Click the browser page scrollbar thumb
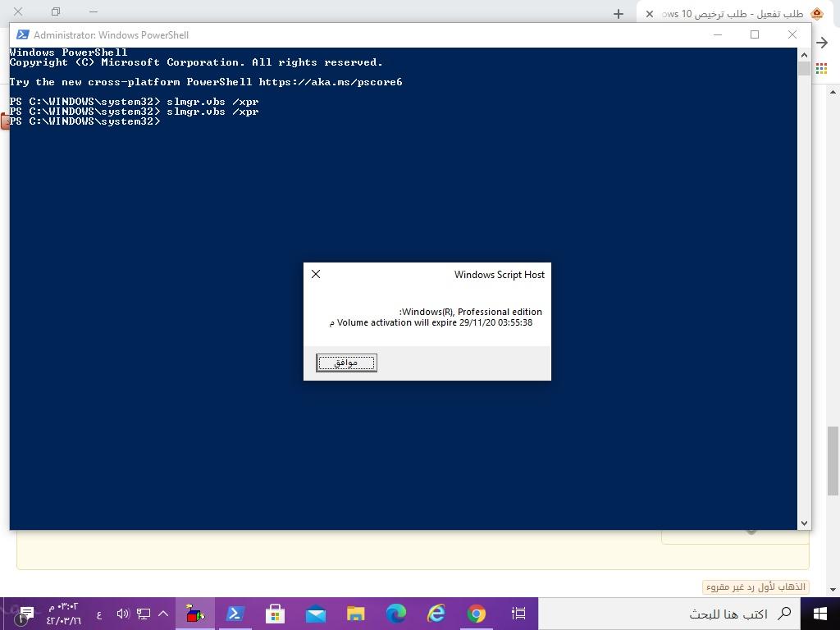Screen dimensions: 840x630 pyautogui.click(x=833, y=461)
